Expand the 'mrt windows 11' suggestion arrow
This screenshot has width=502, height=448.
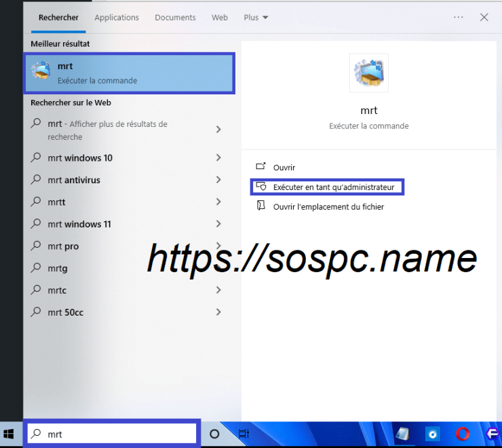[218, 224]
